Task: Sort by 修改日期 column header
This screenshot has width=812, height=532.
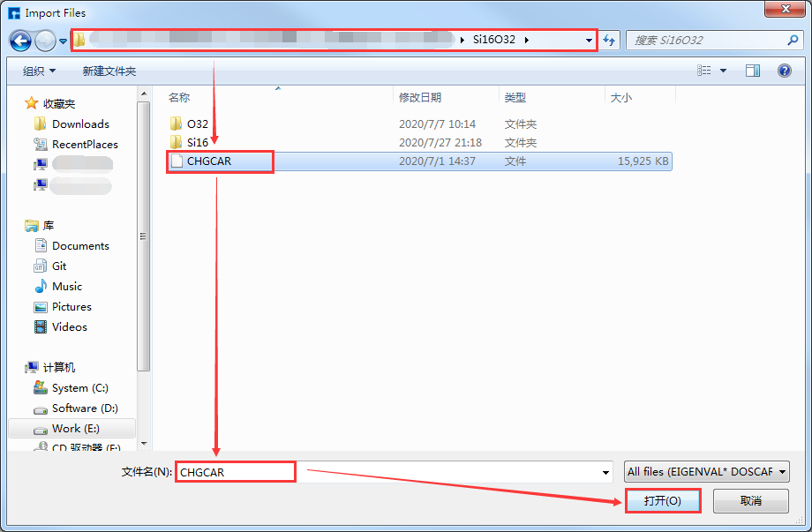Action: pyautogui.click(x=420, y=98)
